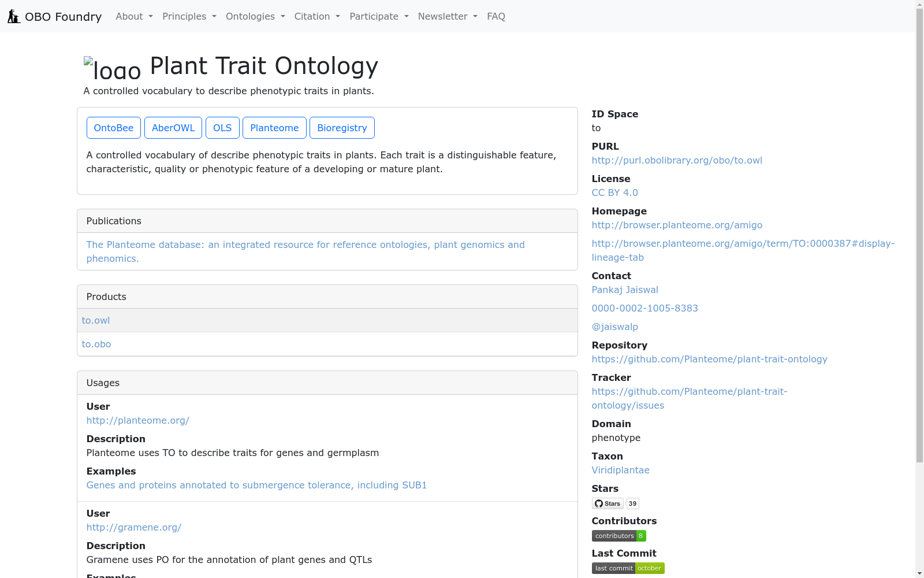Click "Gramene uses PO for the annotation" description
Viewport: 924px width, 578px height.
click(x=229, y=560)
